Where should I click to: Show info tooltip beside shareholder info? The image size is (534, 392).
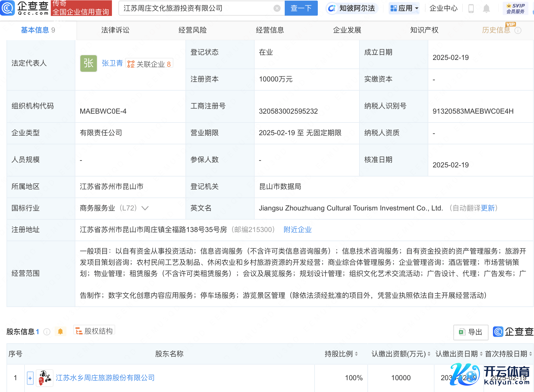click(47, 332)
